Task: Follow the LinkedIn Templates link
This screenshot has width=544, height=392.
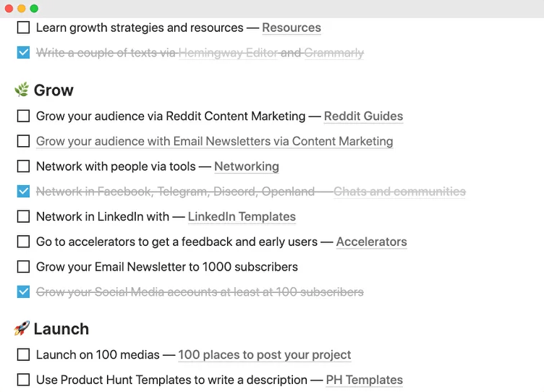Action: (x=242, y=216)
